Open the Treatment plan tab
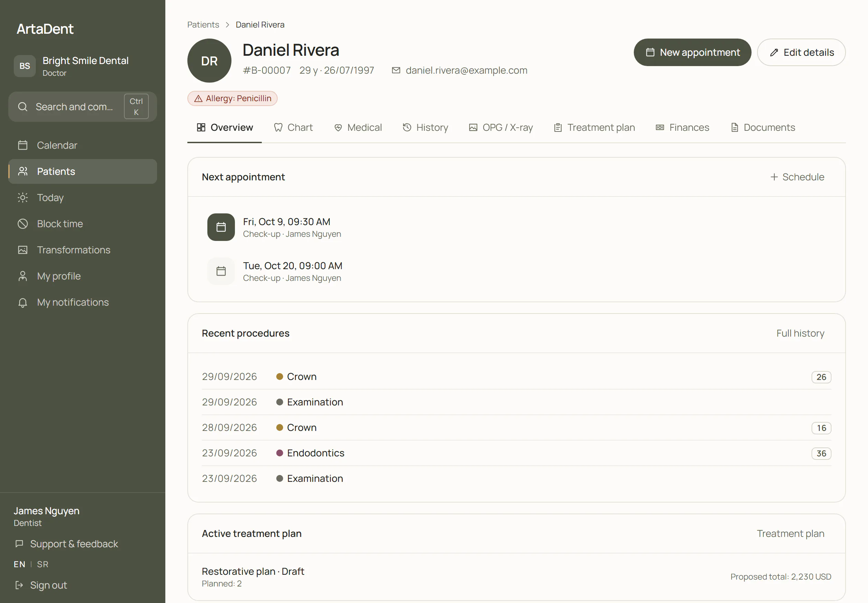The image size is (868, 603). click(594, 127)
